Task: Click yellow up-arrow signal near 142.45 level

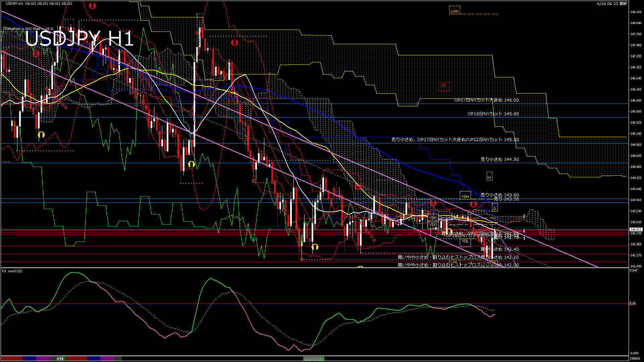Action: 315,247
